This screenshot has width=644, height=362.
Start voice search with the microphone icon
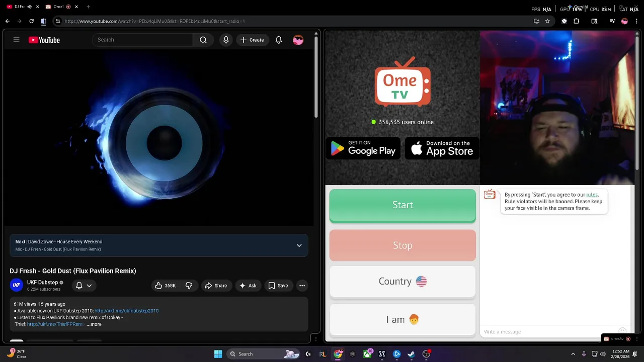pyautogui.click(x=226, y=40)
